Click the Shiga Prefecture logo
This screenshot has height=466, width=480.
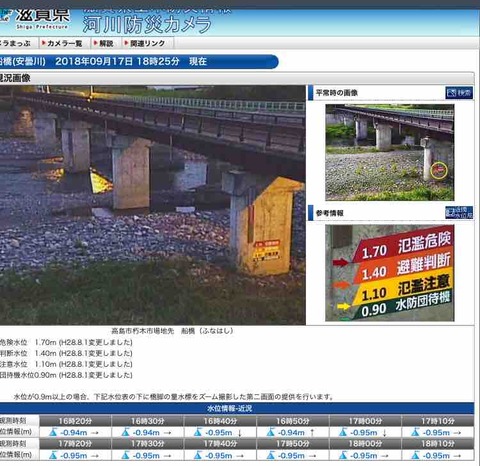(35, 19)
